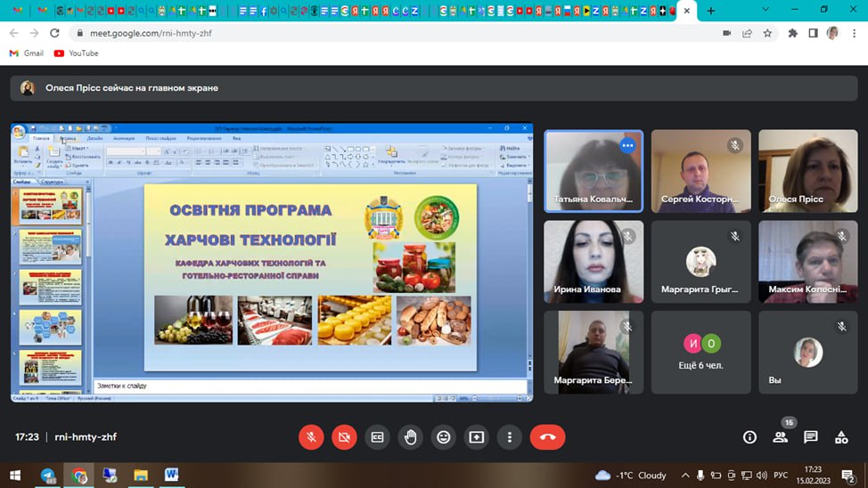This screenshot has width=868, height=488.
Task: Click the Заметки к слайду notes field
Action: (x=311, y=386)
